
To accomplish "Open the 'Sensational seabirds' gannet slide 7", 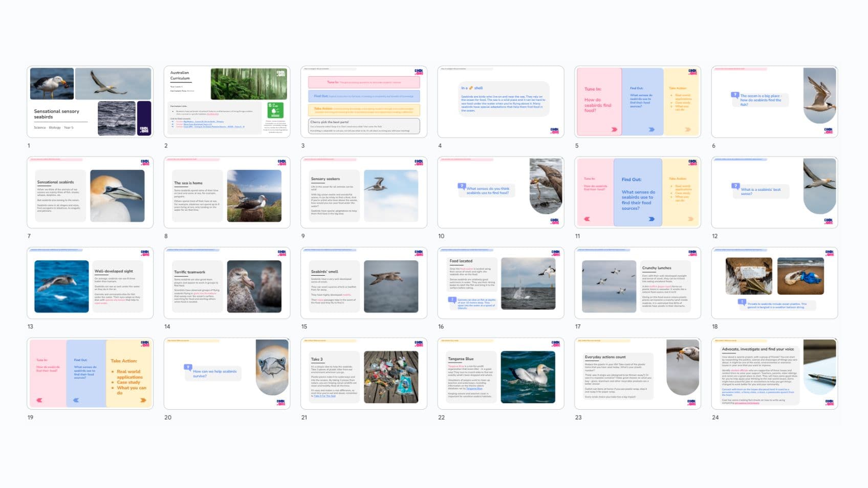I will (x=90, y=192).
